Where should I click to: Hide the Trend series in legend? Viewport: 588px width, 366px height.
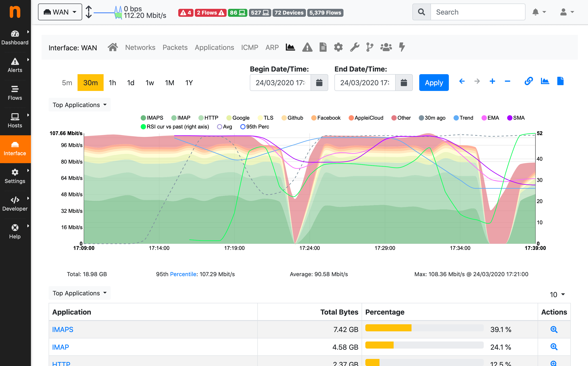(x=463, y=118)
